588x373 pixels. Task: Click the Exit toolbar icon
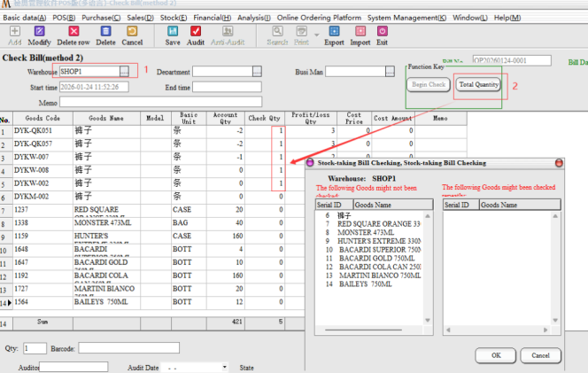382,35
